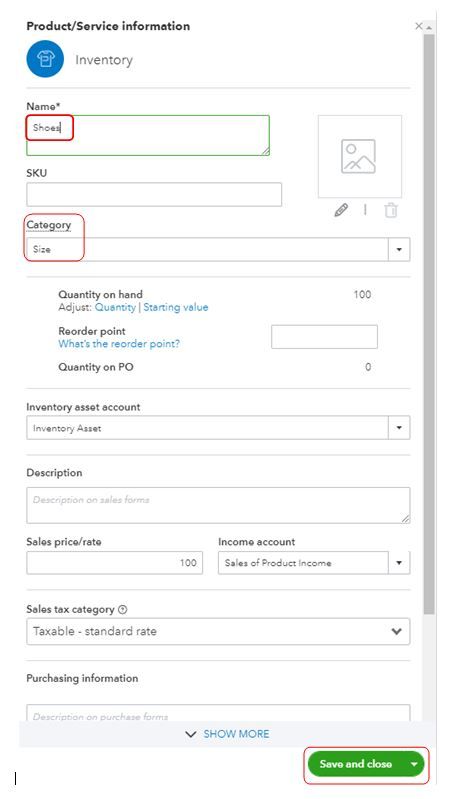The width and height of the screenshot is (450, 799).
Task: Click the Category field showing Size
Action: pyautogui.click(x=207, y=250)
